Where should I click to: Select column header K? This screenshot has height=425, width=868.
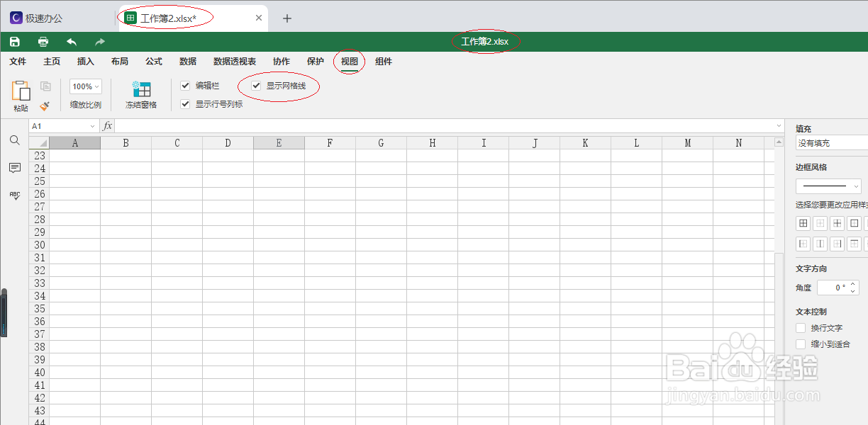click(585, 143)
